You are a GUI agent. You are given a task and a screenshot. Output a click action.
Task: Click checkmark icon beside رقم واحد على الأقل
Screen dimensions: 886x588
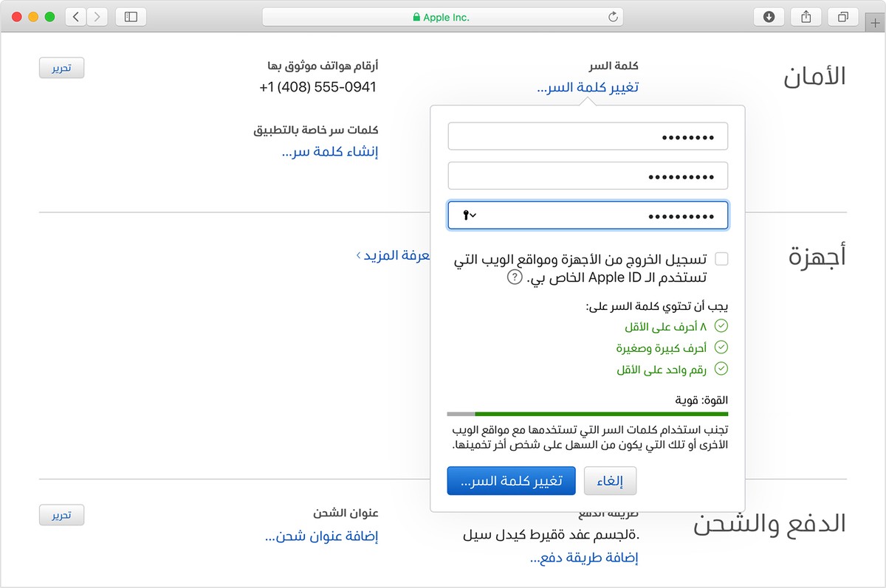[x=721, y=370]
